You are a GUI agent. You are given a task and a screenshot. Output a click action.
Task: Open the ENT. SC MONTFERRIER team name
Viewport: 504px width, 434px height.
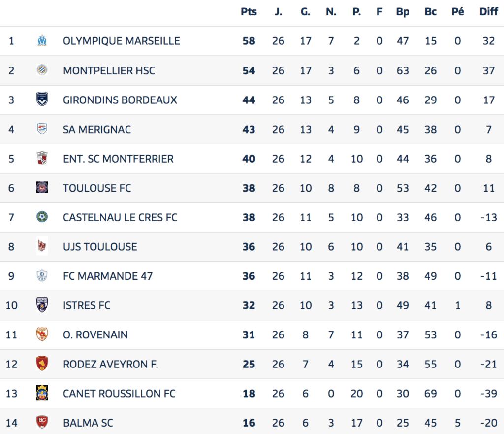(x=118, y=159)
